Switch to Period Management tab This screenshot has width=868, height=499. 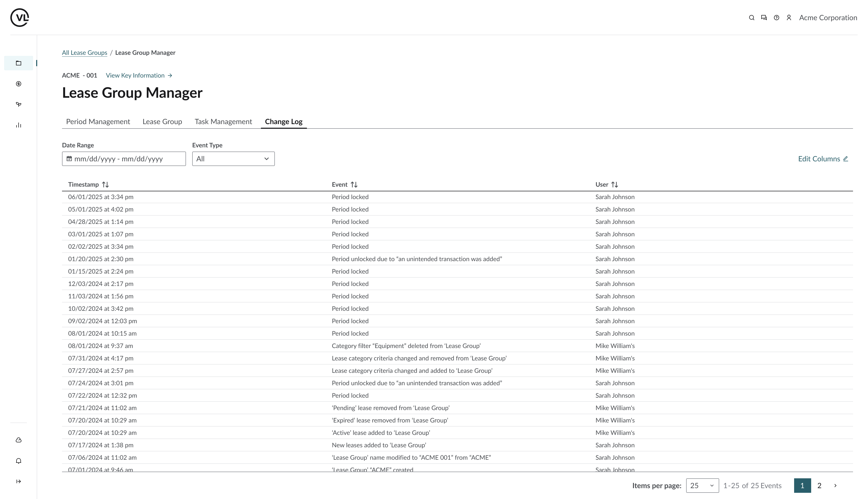coord(98,122)
